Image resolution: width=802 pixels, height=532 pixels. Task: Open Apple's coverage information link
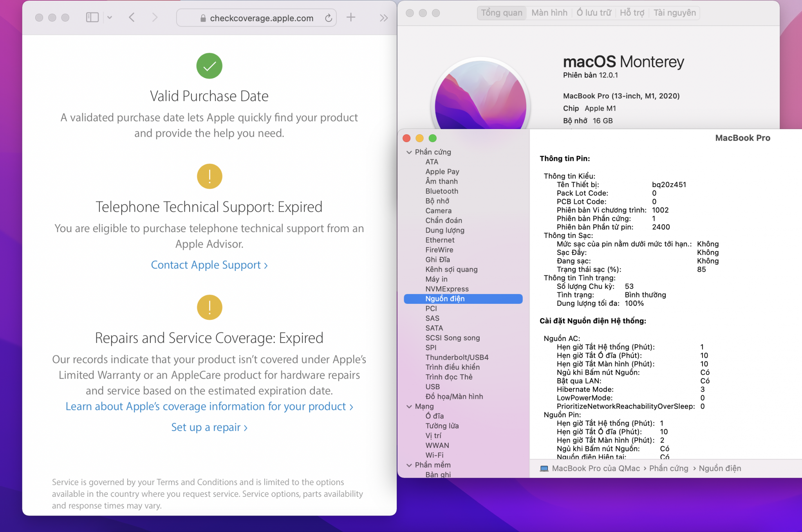pyautogui.click(x=209, y=407)
